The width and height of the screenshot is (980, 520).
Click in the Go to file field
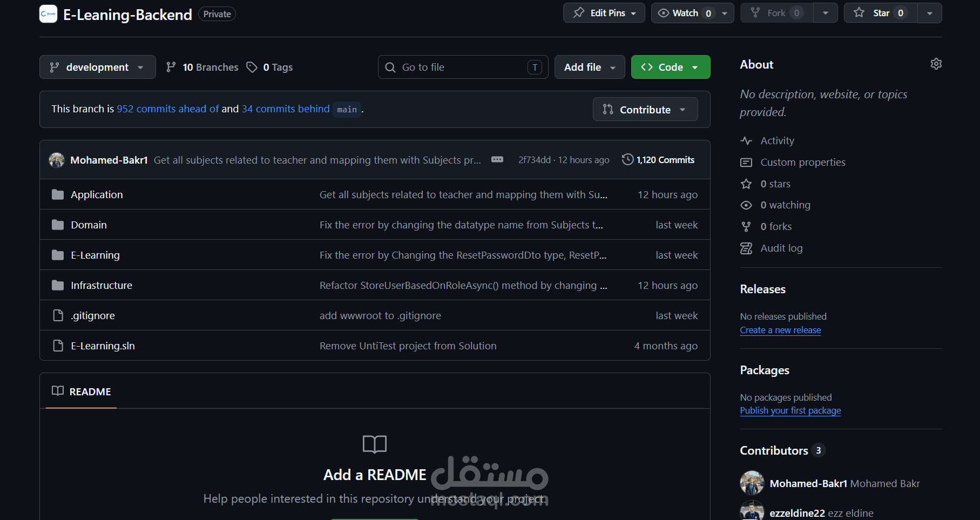coord(463,67)
